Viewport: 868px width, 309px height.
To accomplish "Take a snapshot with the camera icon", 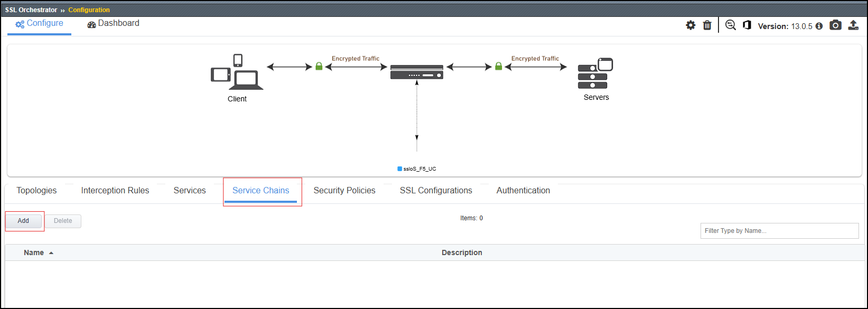I will 835,25.
